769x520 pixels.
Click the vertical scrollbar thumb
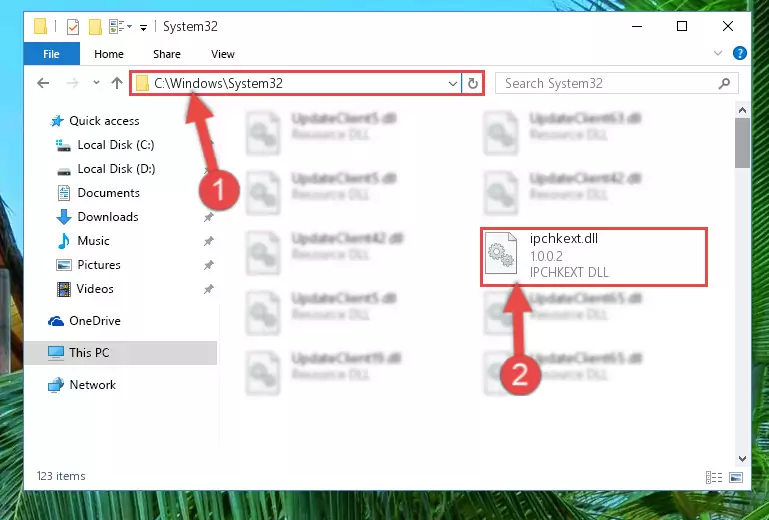743,143
